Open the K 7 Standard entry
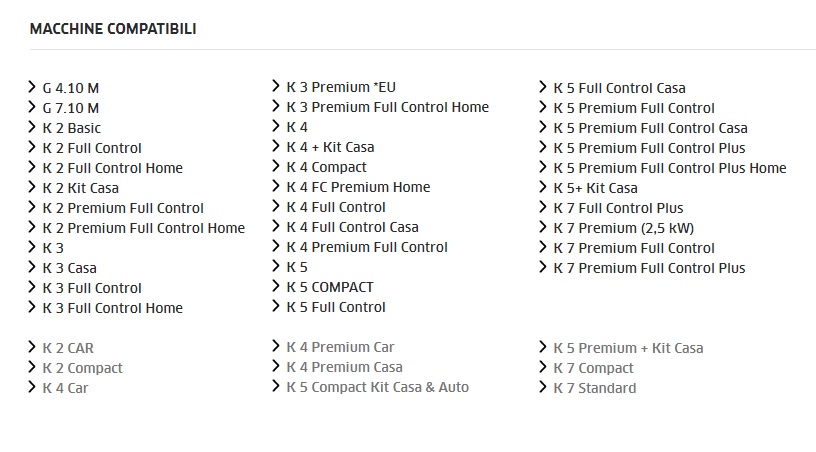The height and width of the screenshot is (452, 816). point(594,388)
